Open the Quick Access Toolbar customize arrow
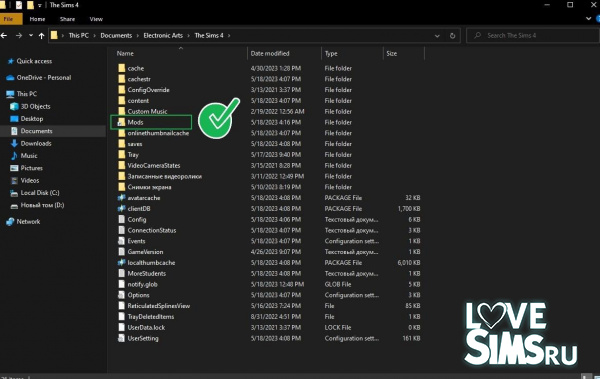Screen dimensions: 600x379 coord(40,6)
